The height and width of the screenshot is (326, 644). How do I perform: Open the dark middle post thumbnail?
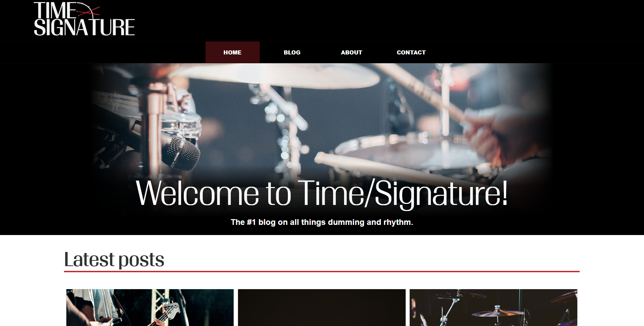point(322,307)
